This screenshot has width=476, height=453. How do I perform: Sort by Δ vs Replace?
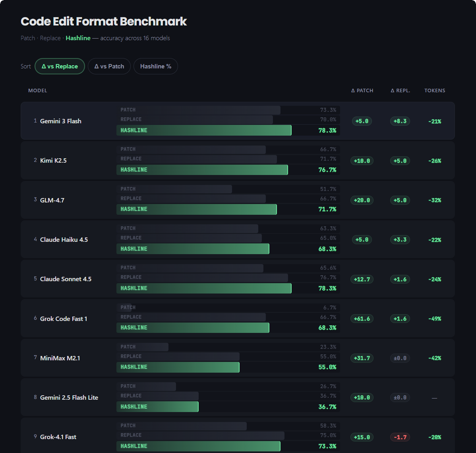tap(60, 66)
